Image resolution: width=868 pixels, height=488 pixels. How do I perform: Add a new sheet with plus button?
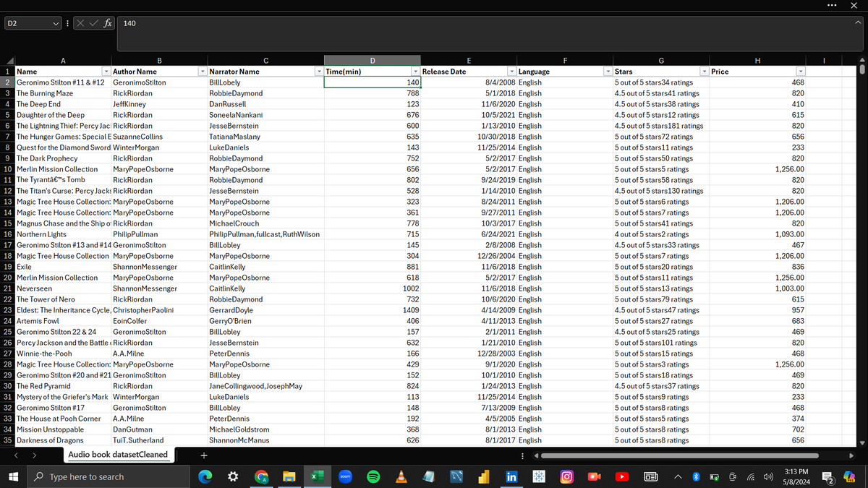coord(204,455)
